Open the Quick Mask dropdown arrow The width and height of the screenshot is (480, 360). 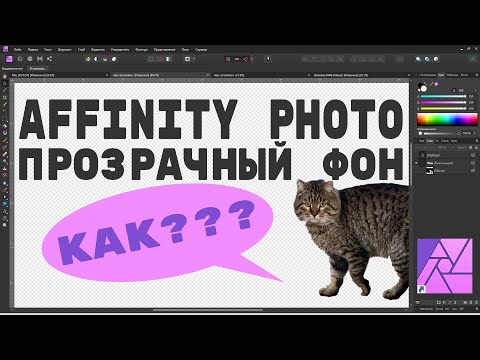tap(193, 59)
